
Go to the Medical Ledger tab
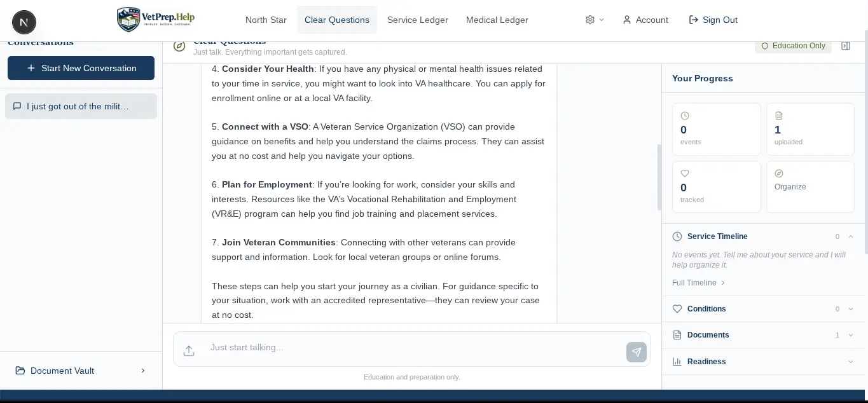point(497,20)
